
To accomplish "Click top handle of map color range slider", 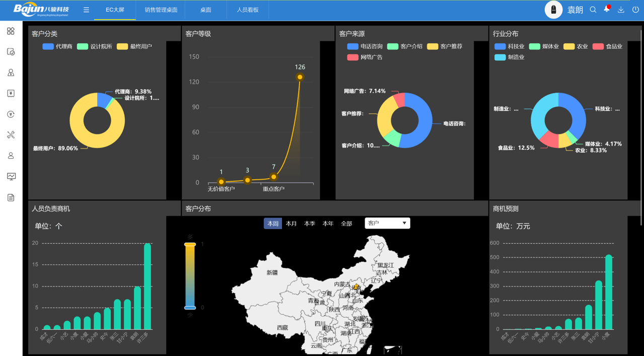I will pos(190,244).
